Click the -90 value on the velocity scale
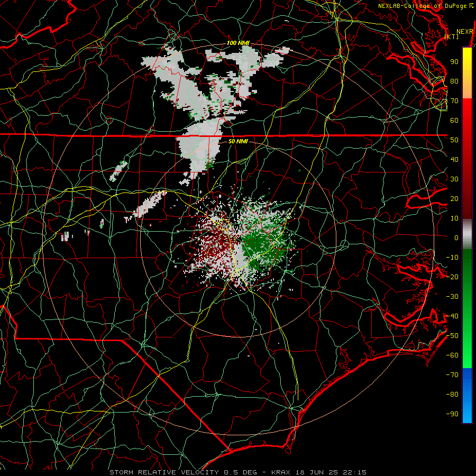476x476 pixels. [x=452, y=414]
